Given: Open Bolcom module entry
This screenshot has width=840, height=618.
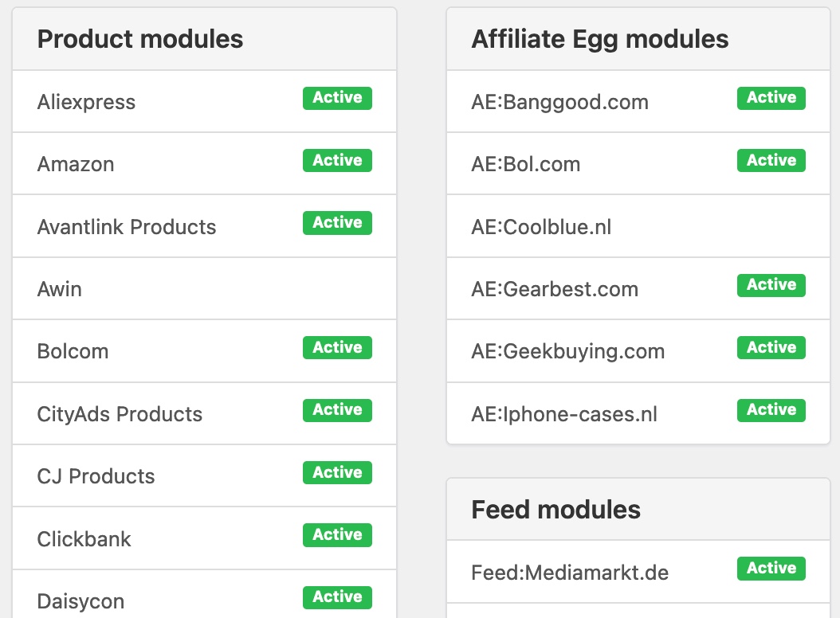Looking at the screenshot, I should [x=73, y=351].
